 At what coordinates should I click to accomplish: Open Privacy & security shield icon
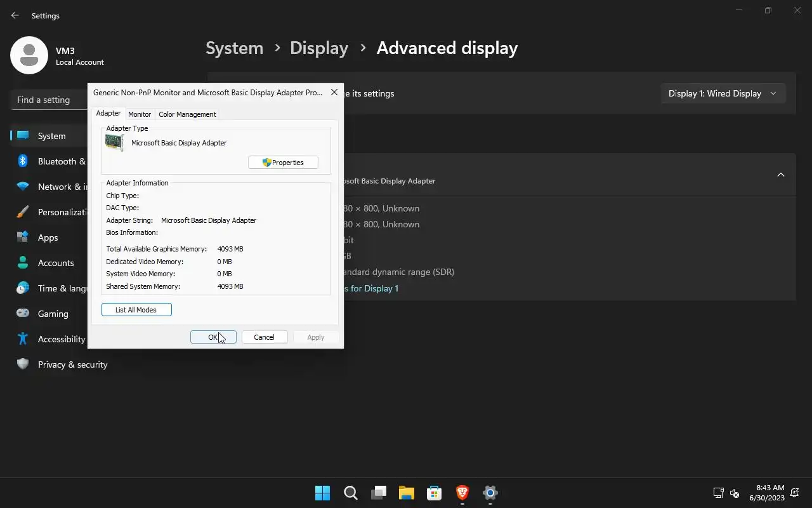[23, 364]
